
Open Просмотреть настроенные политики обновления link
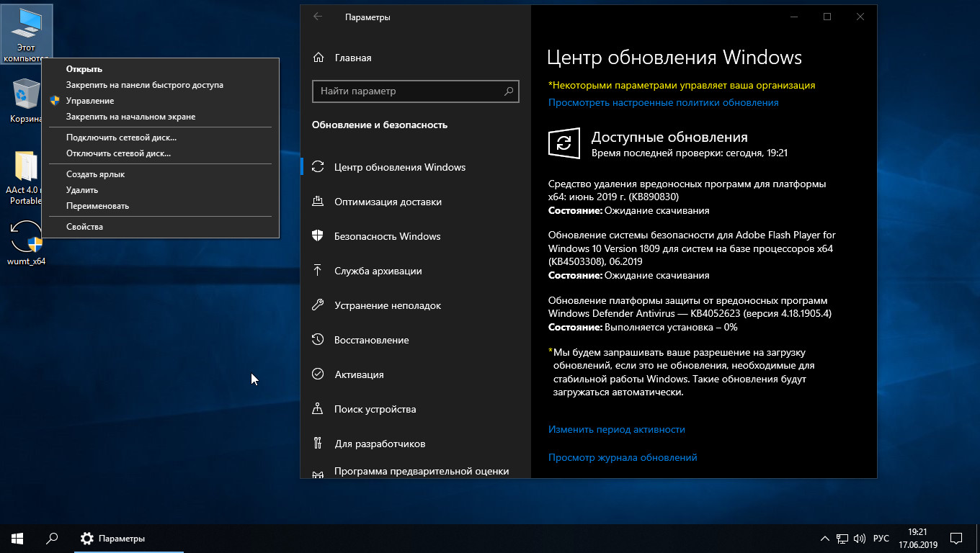[663, 103]
